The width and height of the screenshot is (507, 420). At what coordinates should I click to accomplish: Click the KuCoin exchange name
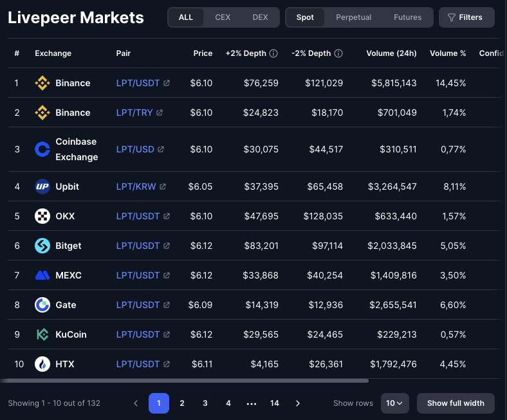[71, 334]
